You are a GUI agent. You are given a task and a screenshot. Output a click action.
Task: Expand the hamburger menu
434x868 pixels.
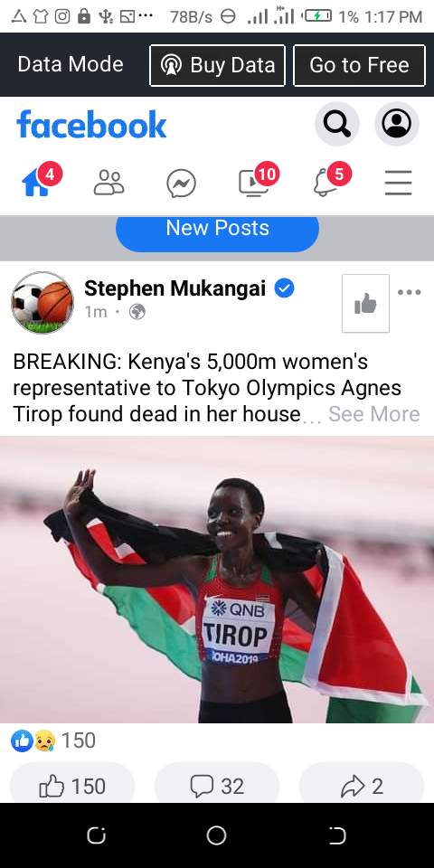click(398, 184)
